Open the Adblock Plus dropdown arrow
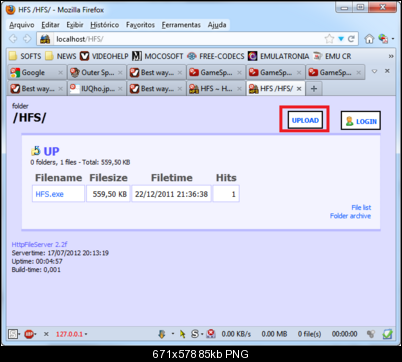 tap(35, 334)
